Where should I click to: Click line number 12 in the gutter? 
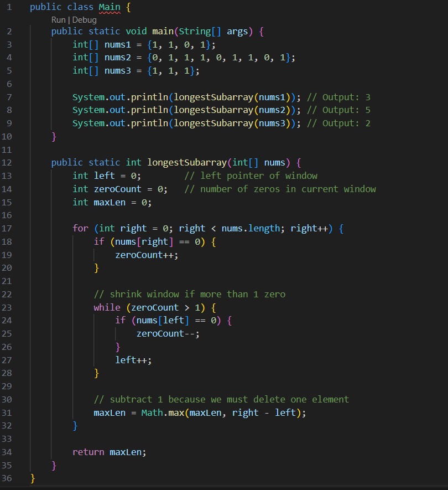[7, 162]
